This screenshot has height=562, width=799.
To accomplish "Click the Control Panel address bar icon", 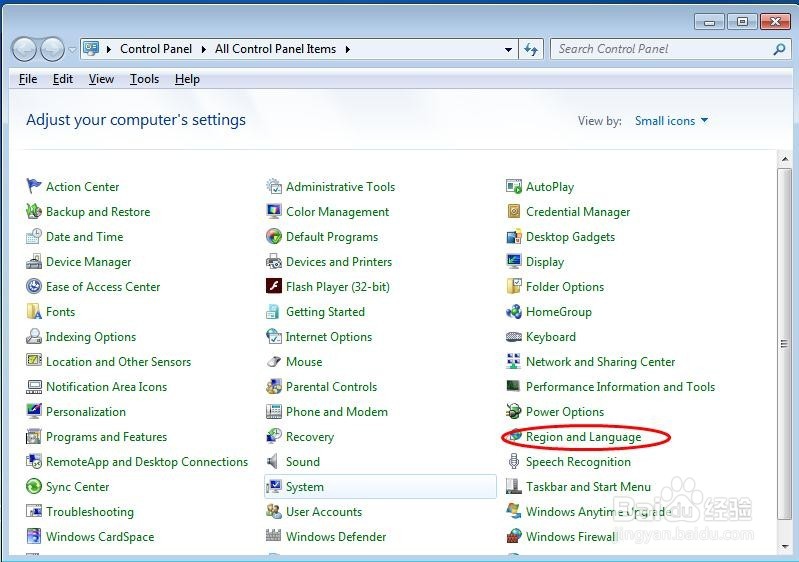I will (x=91, y=49).
